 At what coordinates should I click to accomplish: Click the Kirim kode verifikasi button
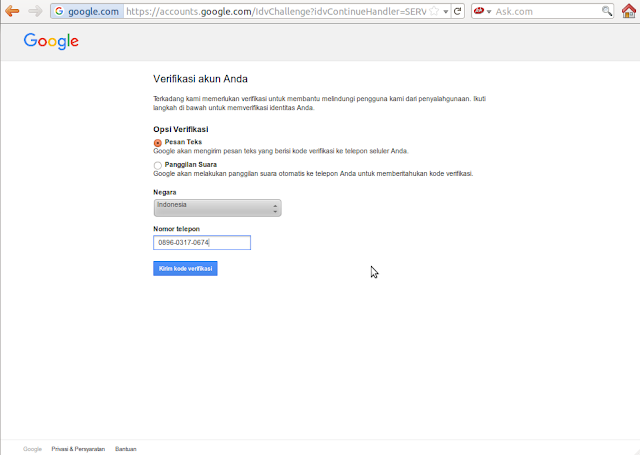pos(185,269)
